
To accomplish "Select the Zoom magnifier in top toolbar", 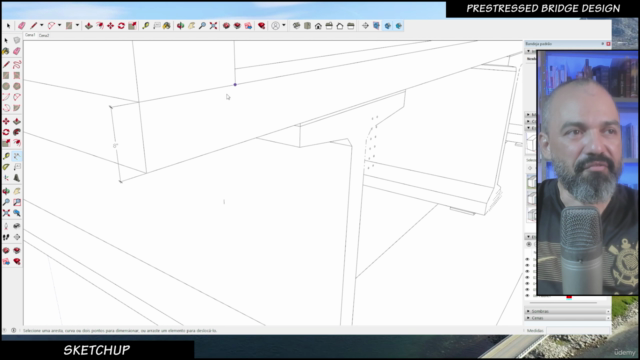I will [x=202, y=26].
